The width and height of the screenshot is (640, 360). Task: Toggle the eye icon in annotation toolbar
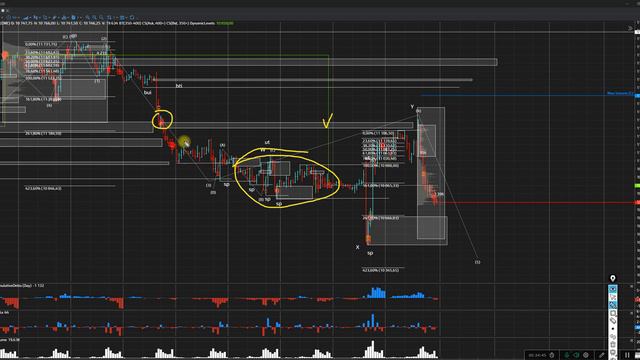tap(613, 289)
